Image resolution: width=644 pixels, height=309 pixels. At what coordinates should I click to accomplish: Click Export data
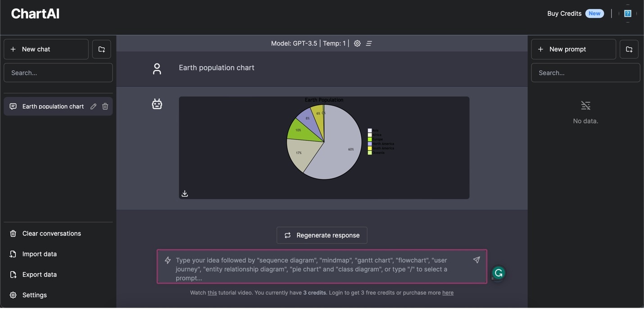(58, 274)
